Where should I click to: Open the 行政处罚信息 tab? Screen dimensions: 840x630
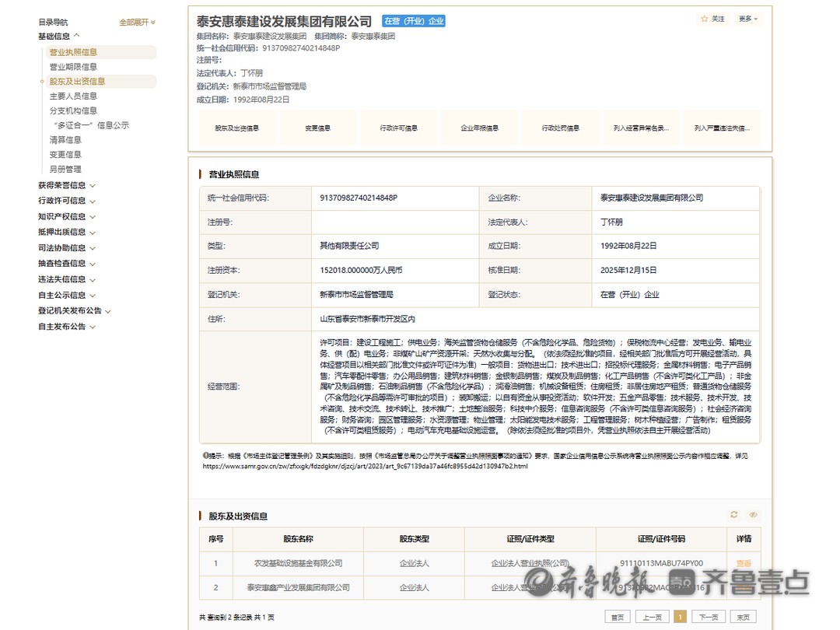click(x=560, y=128)
